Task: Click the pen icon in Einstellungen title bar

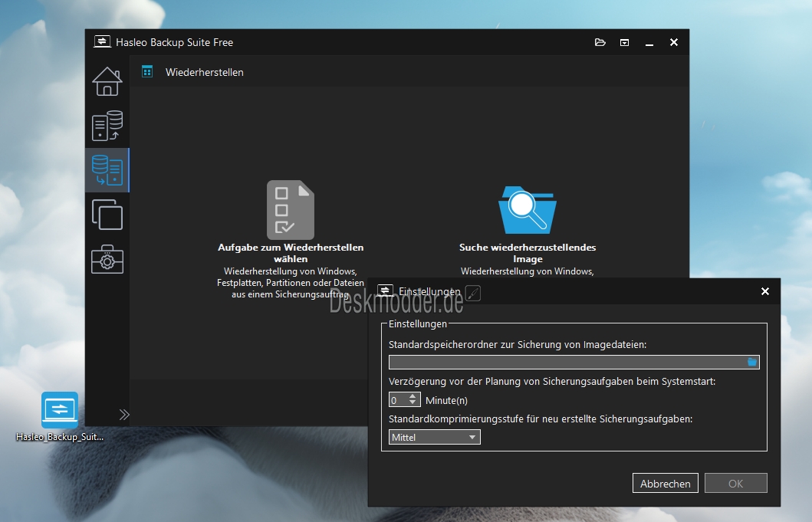Action: coord(473,293)
